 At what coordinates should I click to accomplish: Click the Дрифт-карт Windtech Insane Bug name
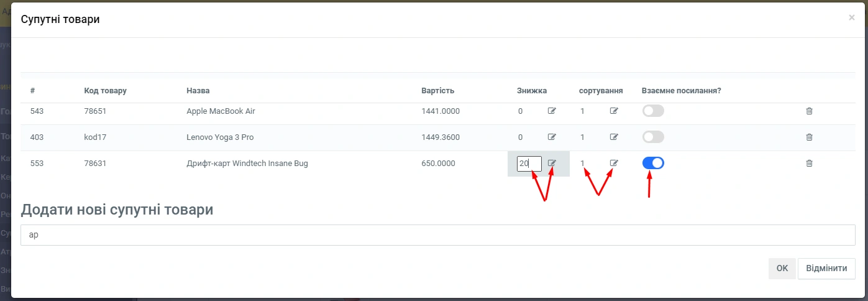click(x=247, y=164)
